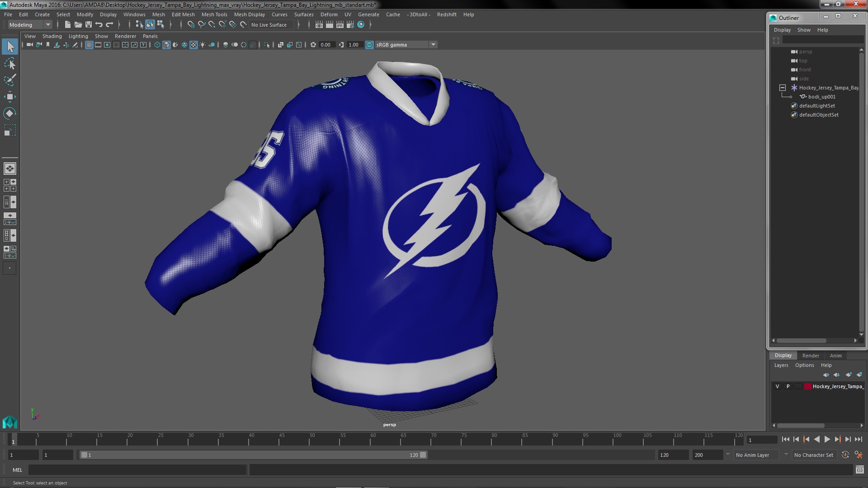Open Layers menu in layer editor

click(781, 365)
